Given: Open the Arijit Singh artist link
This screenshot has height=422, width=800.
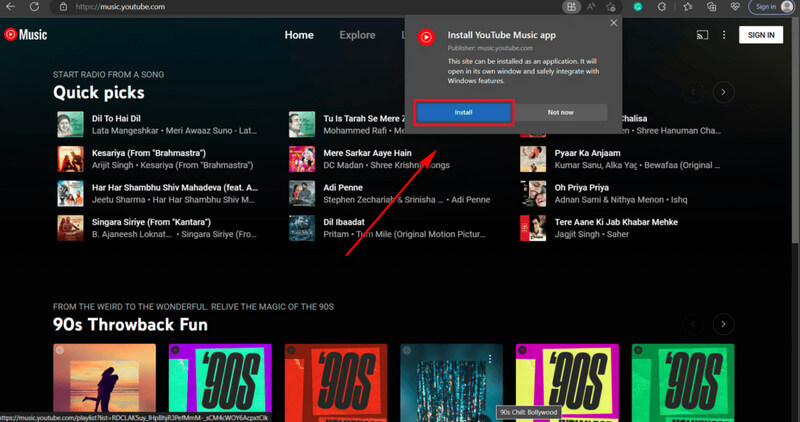Looking at the screenshot, I should (112, 165).
